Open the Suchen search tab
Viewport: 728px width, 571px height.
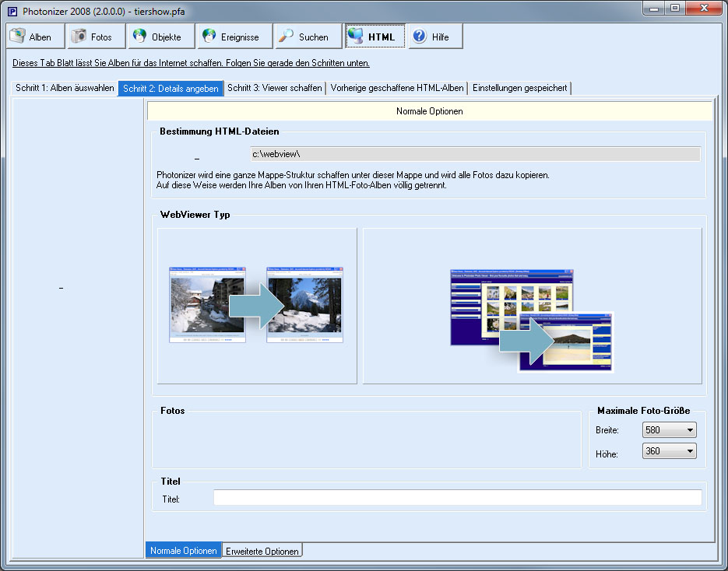(x=308, y=37)
